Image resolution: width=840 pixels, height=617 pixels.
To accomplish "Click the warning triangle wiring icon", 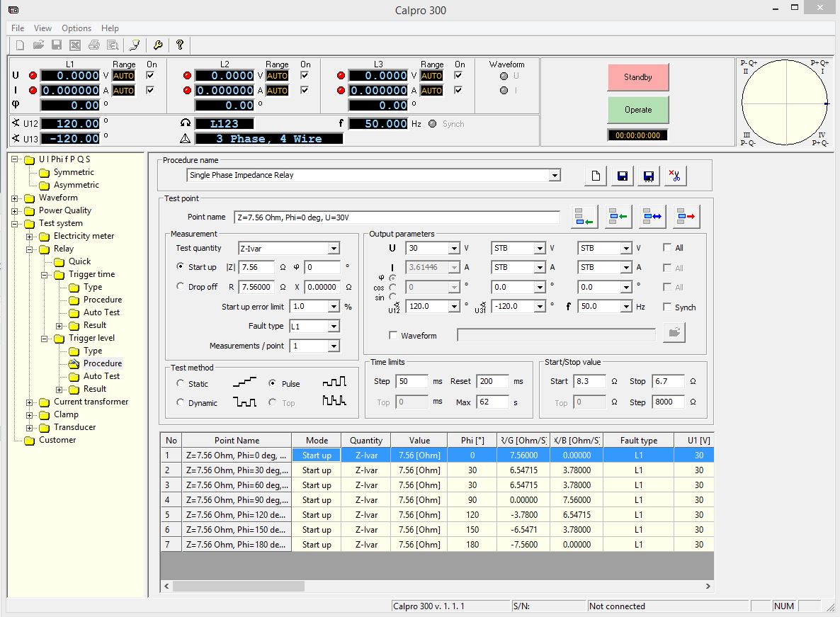I will (x=186, y=139).
